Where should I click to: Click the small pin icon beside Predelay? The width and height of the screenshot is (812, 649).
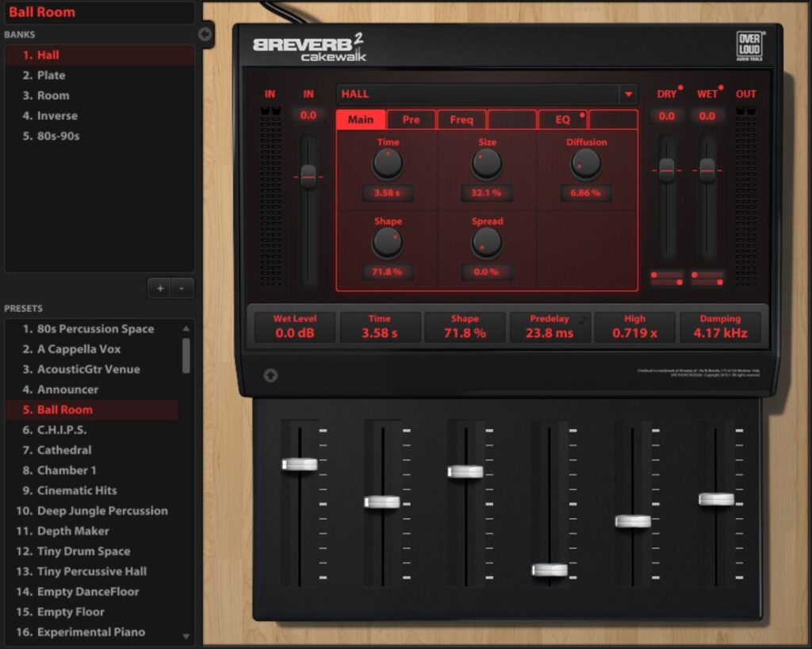point(583,320)
